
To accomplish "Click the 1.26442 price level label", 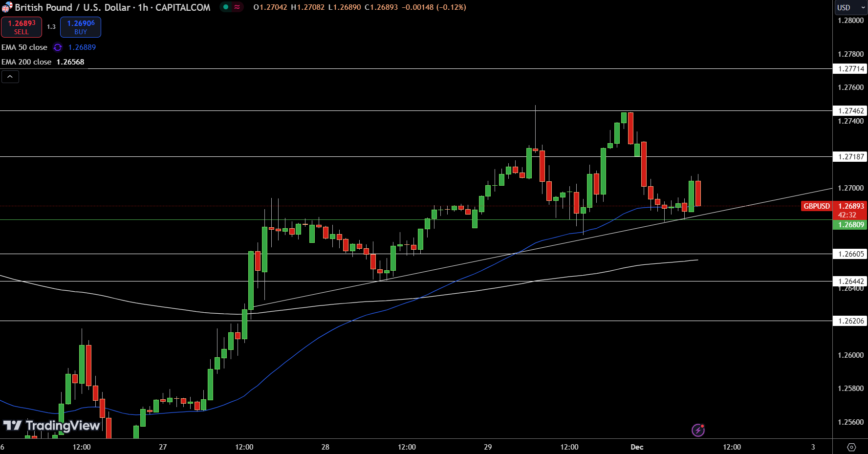I will click(851, 281).
